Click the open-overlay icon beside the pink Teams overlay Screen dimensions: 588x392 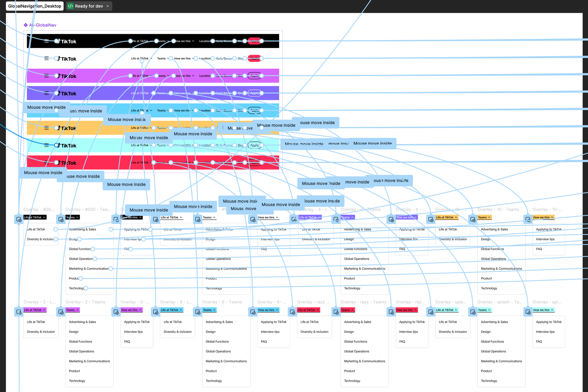pos(61,312)
